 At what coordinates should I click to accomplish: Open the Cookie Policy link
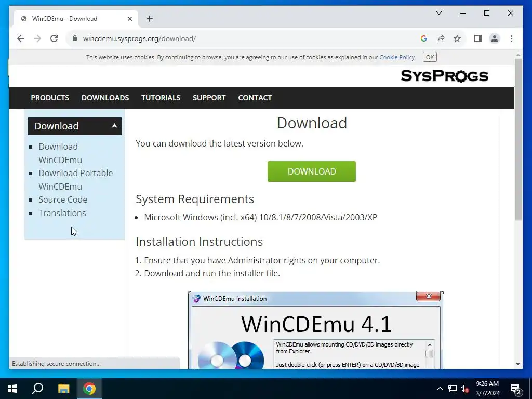[x=397, y=57]
